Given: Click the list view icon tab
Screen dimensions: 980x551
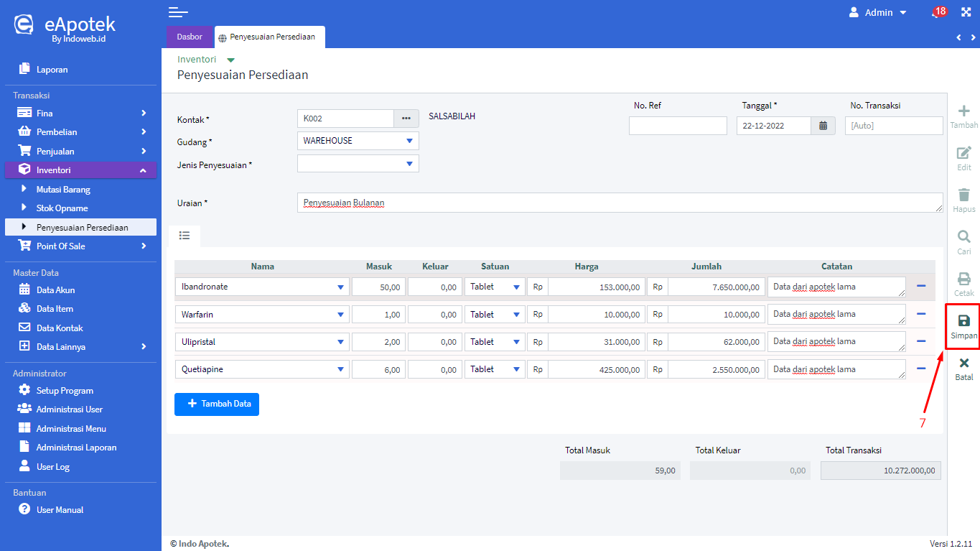Looking at the screenshot, I should (x=185, y=236).
